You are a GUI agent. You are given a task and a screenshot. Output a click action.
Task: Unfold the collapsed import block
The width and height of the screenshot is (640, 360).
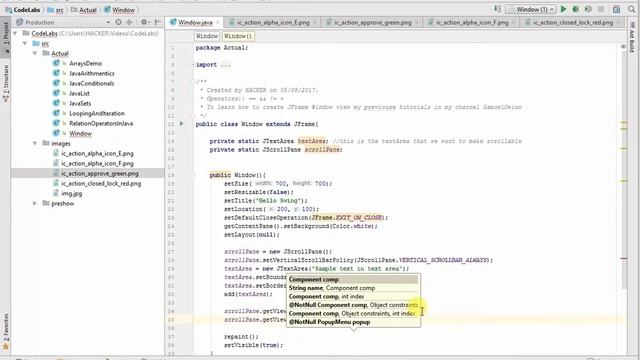[225, 64]
